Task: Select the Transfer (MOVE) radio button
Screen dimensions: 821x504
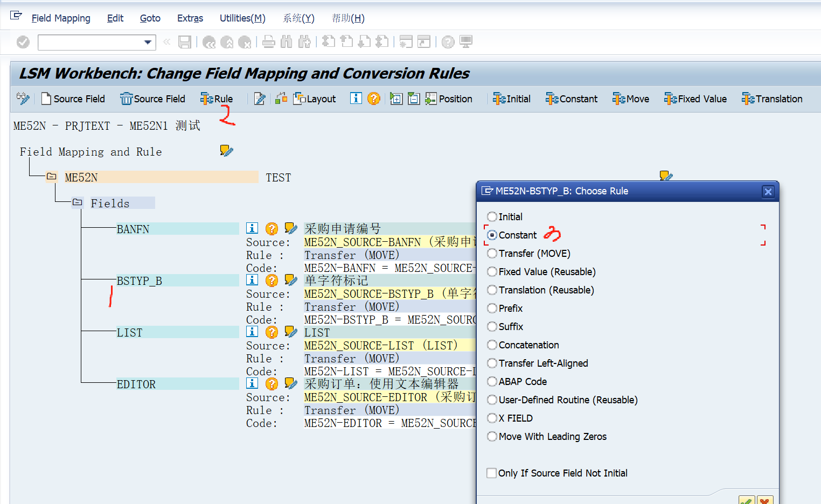Action: coord(492,253)
